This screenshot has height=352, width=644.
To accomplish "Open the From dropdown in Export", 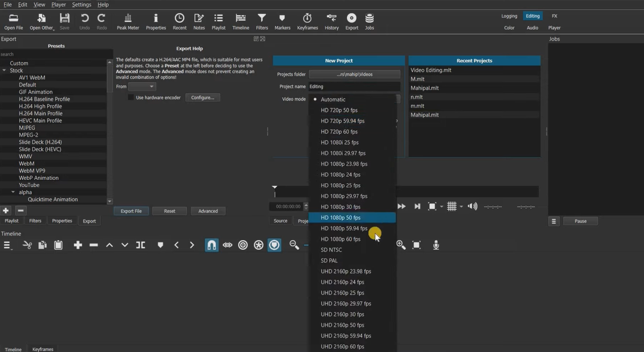I will 142,87.
